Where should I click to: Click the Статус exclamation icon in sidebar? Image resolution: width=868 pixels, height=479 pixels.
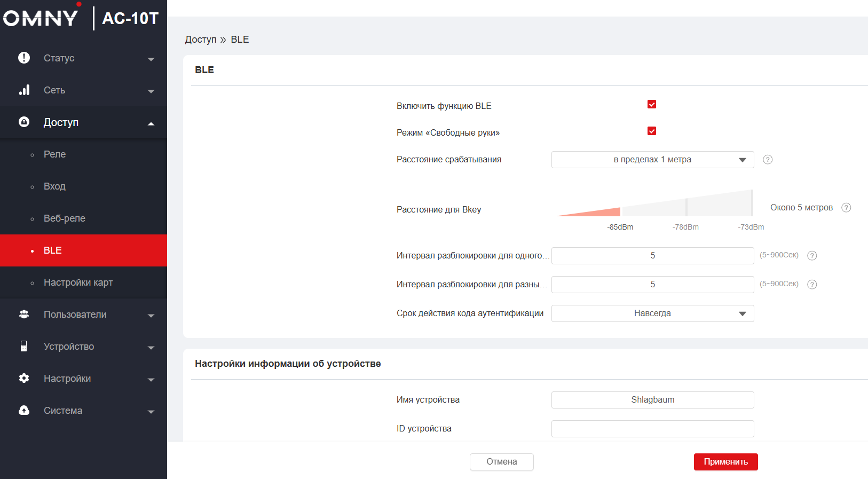point(24,58)
